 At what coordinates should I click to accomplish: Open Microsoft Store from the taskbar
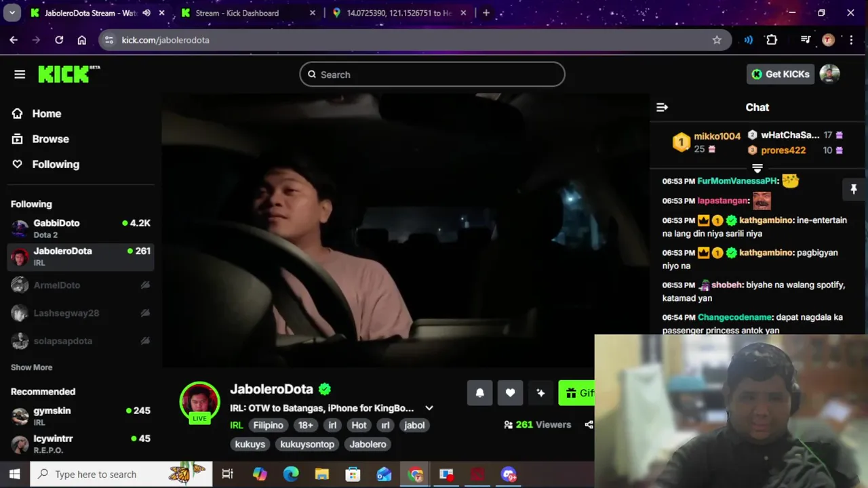(x=353, y=474)
